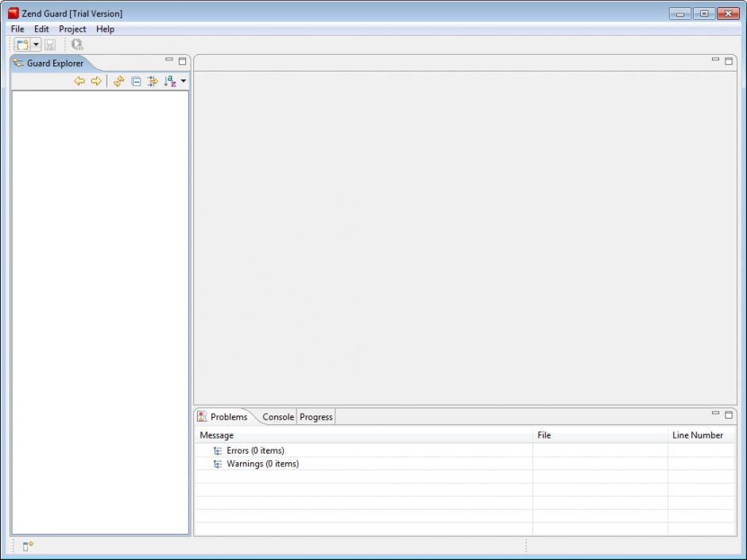Open the New dropdown arrow in the toolbar

36,44
